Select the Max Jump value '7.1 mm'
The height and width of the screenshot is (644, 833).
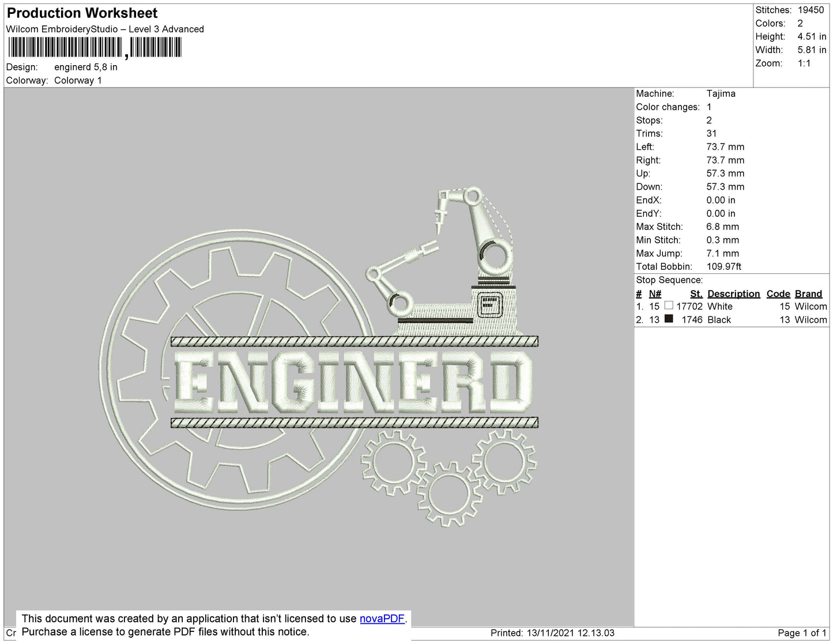[x=723, y=253]
